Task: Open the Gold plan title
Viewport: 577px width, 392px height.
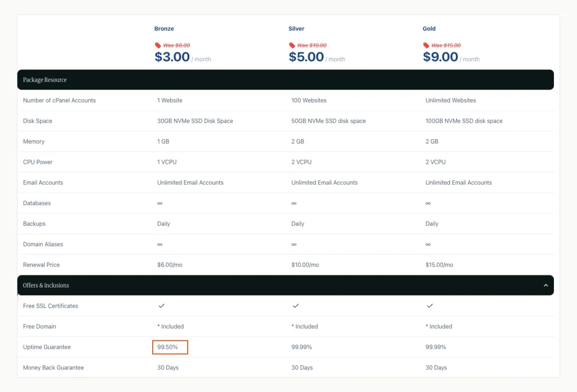Action: tap(429, 29)
